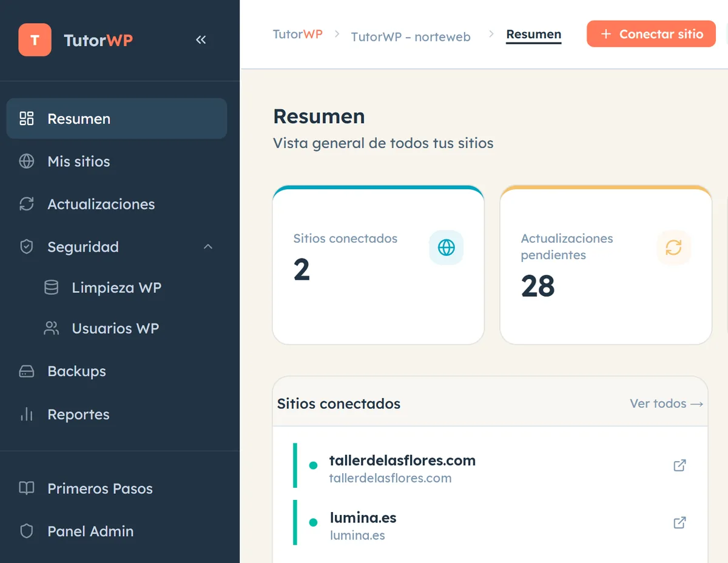728x563 pixels.
Task: Click the number 28 pending updates
Action: click(538, 286)
